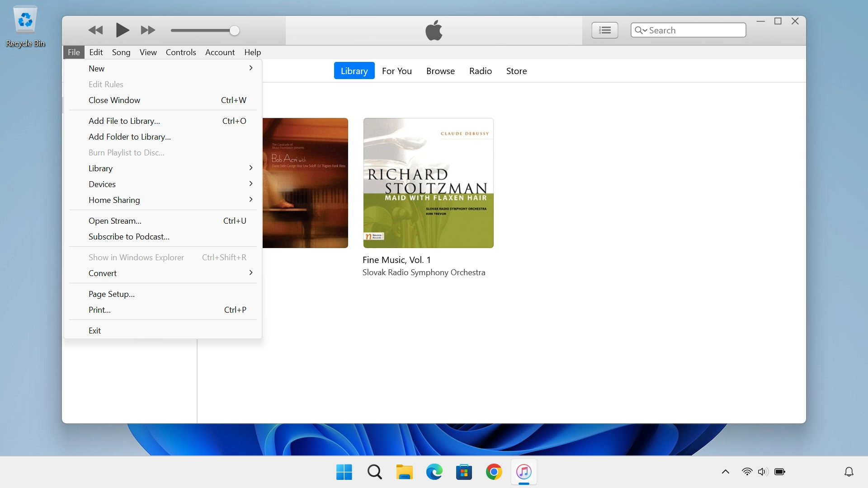Click the Windows Start button
This screenshot has width=868, height=488.
344,471
